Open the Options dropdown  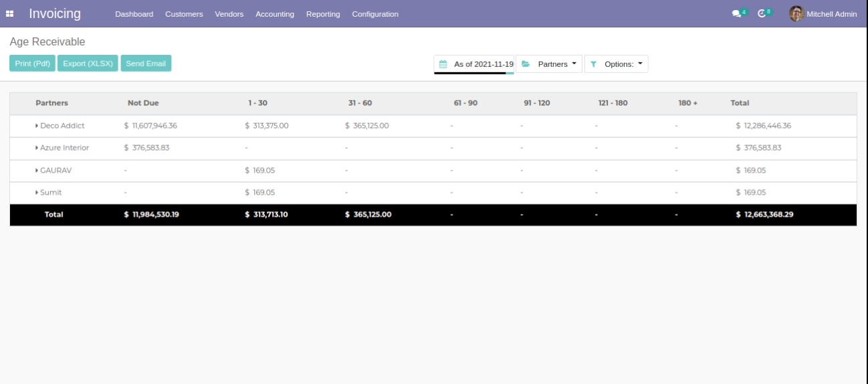coord(623,64)
